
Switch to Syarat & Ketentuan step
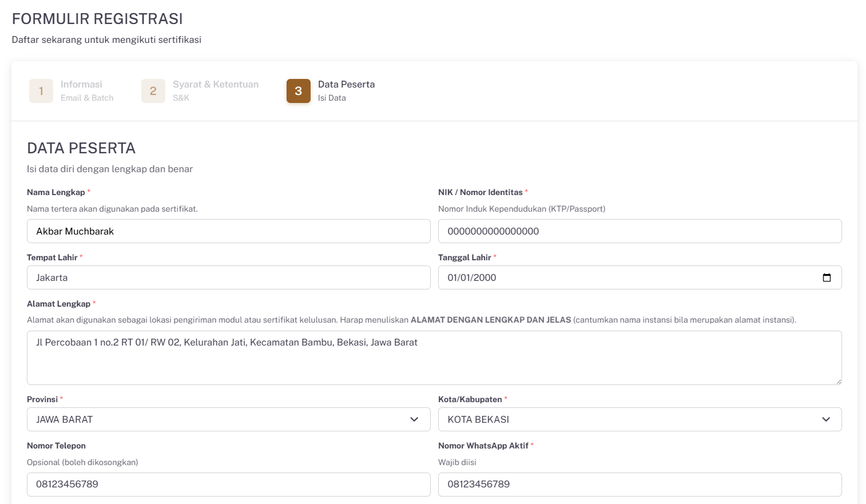click(216, 85)
